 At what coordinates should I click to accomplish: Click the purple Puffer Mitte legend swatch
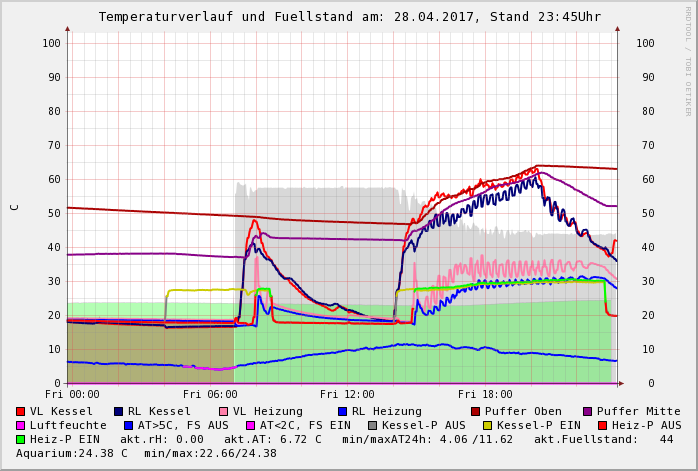(588, 411)
